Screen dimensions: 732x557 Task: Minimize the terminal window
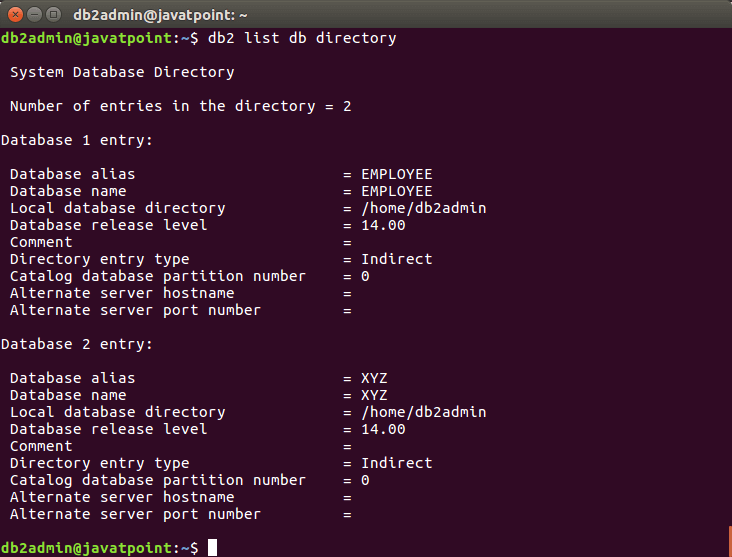33,14
